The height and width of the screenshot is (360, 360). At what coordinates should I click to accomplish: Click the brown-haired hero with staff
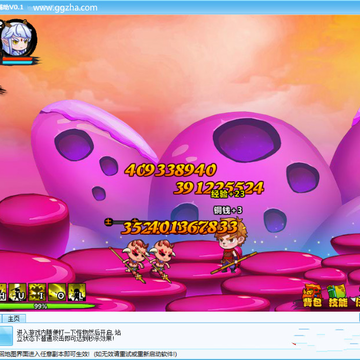tap(232, 246)
